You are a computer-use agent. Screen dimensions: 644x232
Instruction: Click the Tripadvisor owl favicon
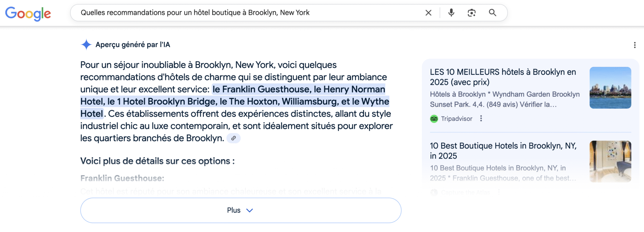pos(434,119)
